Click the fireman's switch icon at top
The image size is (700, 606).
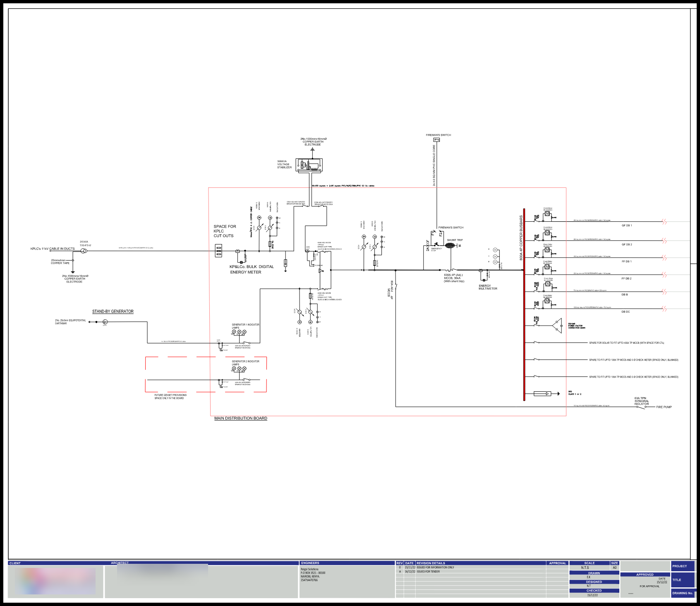click(437, 140)
